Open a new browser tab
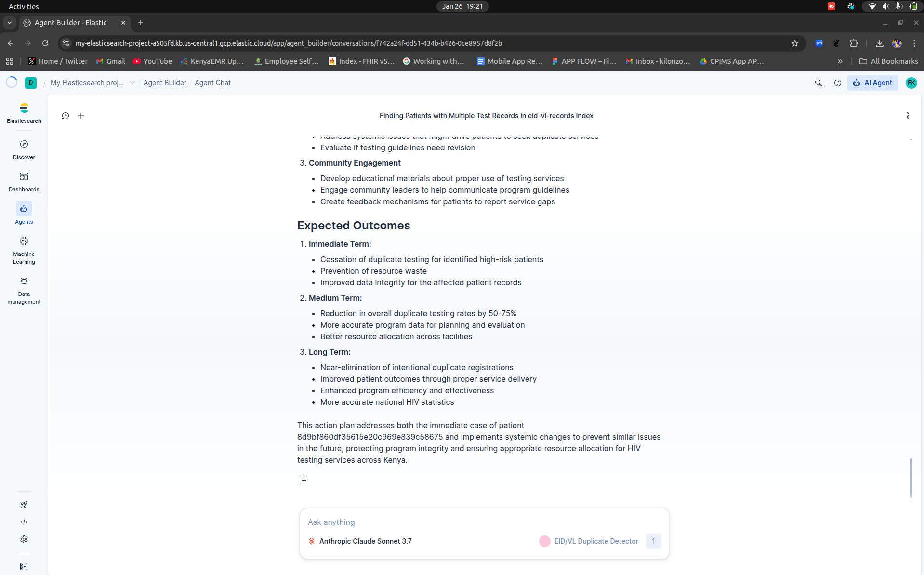 140,23
